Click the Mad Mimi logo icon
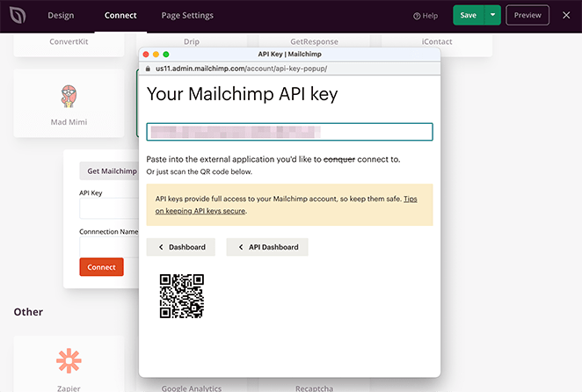The height and width of the screenshot is (392, 582). [69, 96]
